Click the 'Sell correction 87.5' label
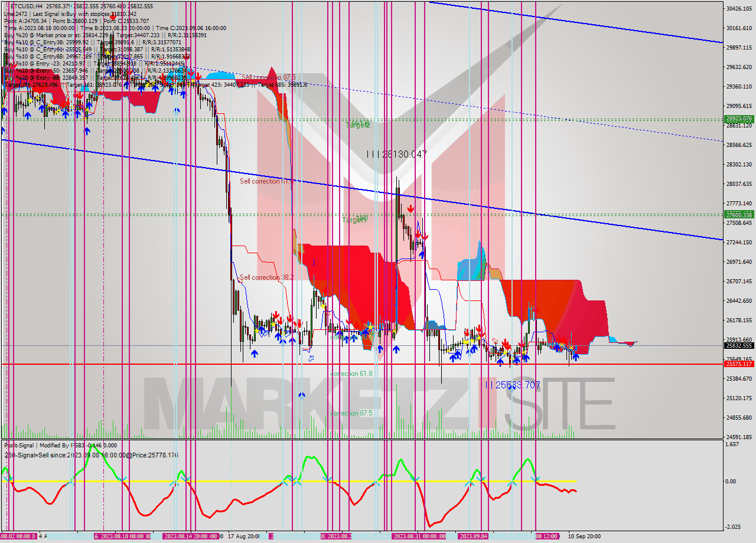756x543 pixels. [268, 77]
